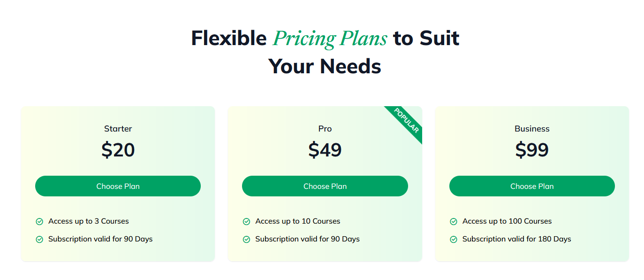The height and width of the screenshot is (280, 644).
Task: Click the 'Starter' plan title
Action: click(x=118, y=129)
